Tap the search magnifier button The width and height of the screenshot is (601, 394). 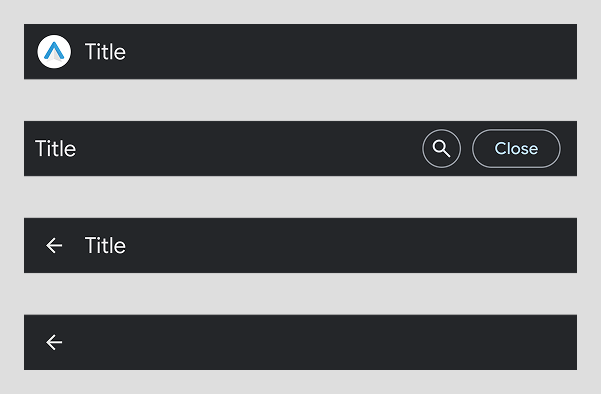coord(442,148)
